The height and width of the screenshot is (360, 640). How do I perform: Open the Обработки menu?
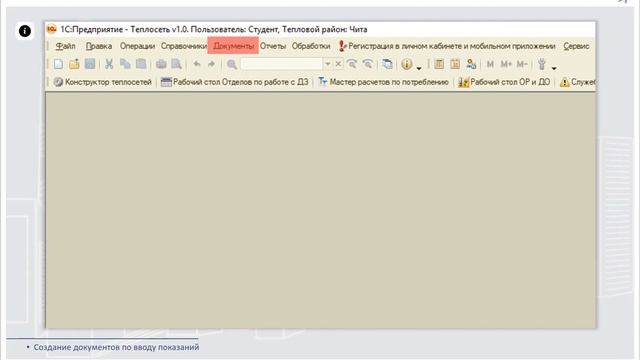[x=311, y=46]
